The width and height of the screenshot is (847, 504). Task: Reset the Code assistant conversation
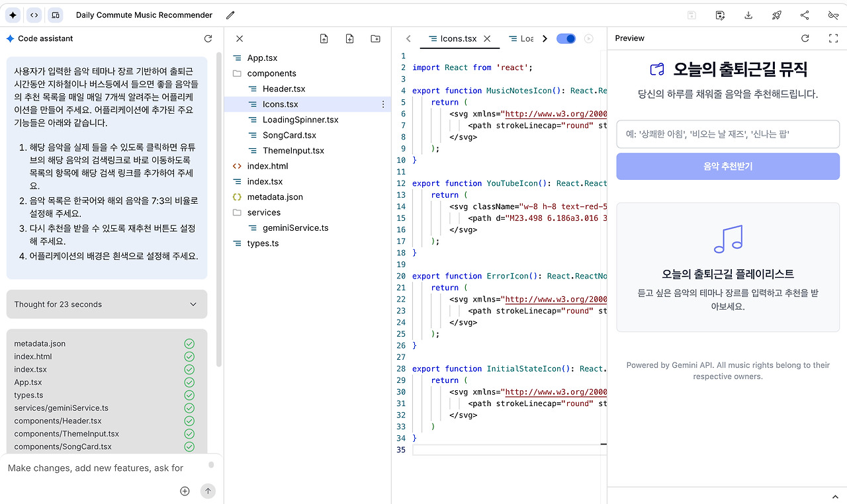coord(208,39)
